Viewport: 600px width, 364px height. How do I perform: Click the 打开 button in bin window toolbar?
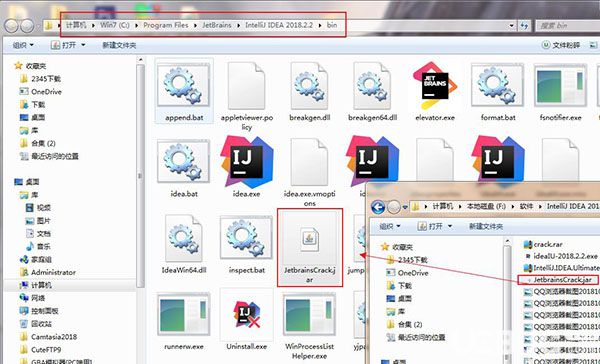64,45
